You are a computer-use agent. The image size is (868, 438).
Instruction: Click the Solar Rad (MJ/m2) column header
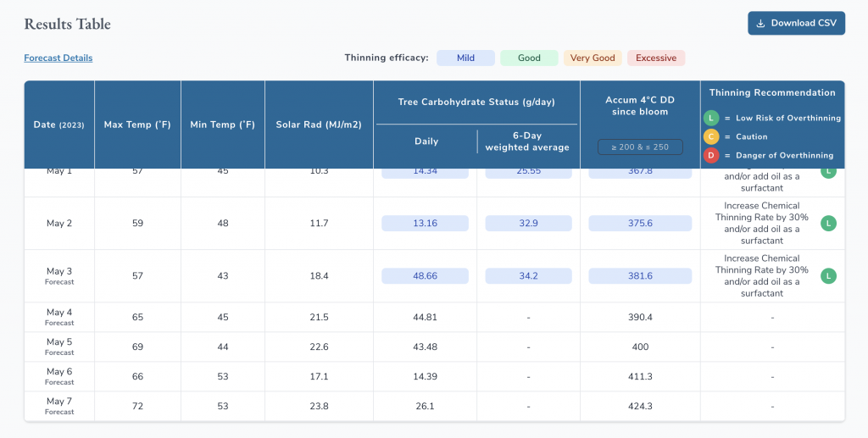click(319, 125)
